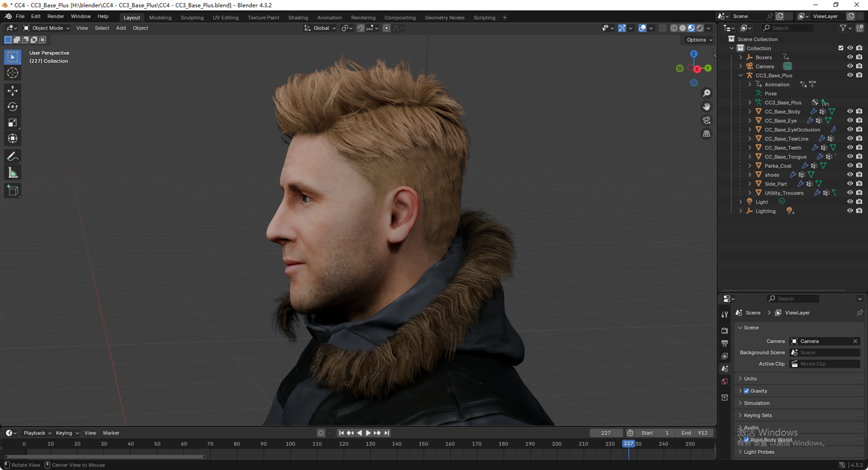Click the Z axis on navigation gizmo
Screen dimensions: 868x470
pyautogui.click(x=694, y=54)
